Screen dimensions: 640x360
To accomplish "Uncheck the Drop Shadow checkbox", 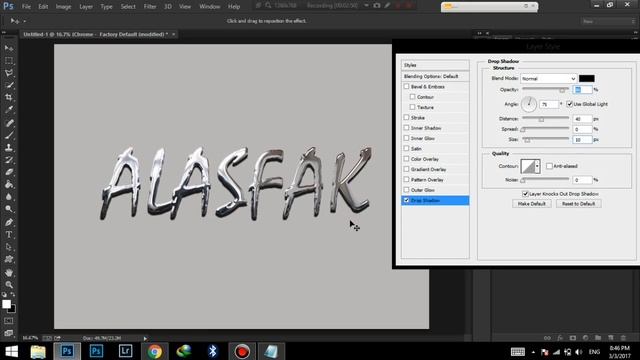I will pos(406,200).
